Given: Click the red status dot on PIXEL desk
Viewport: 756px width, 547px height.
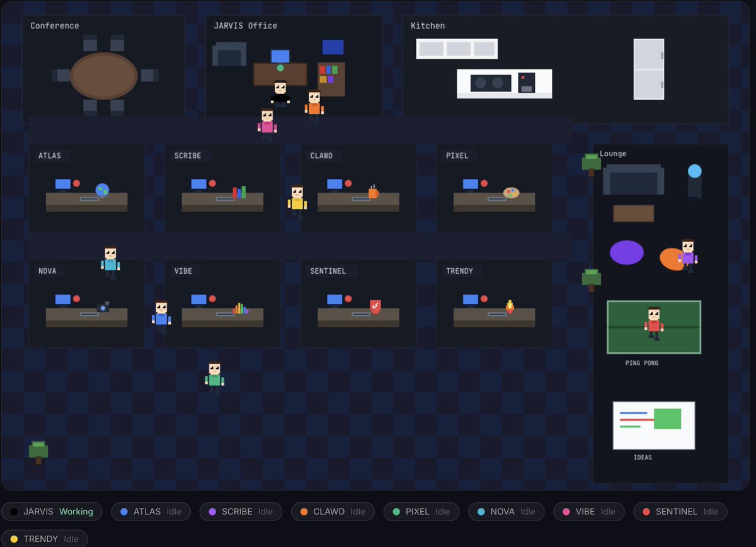Looking at the screenshot, I should [x=484, y=183].
